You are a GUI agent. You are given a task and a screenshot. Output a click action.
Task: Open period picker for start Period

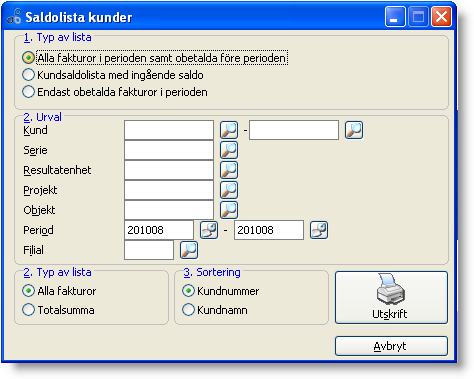(x=209, y=230)
